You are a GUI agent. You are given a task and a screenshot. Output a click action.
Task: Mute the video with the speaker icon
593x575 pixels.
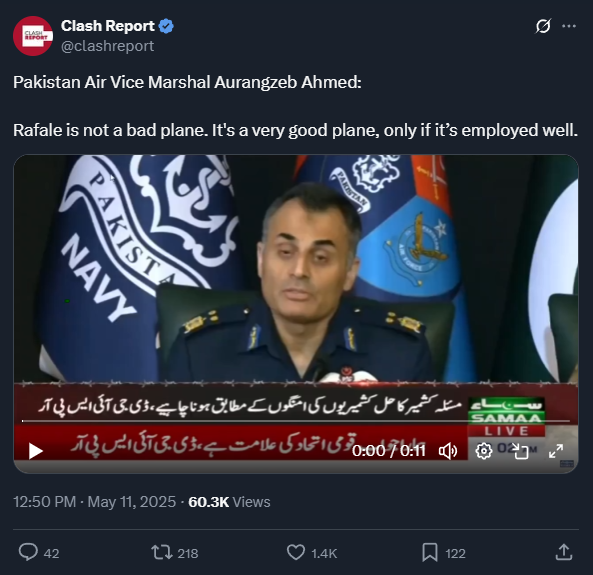tap(448, 451)
